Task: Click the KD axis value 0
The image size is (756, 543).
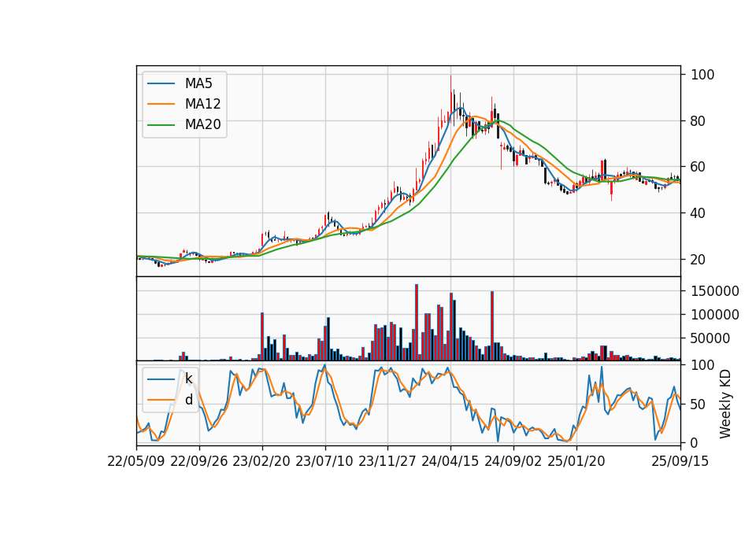Action: point(695,443)
